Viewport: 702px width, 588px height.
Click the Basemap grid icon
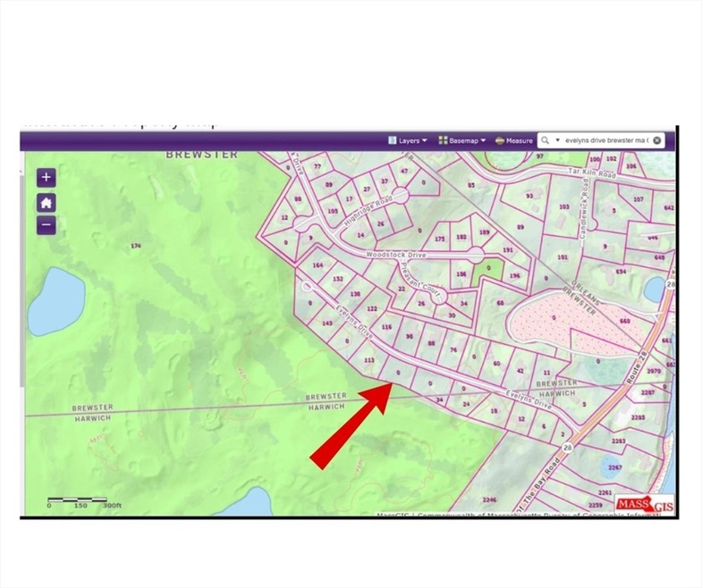click(443, 140)
